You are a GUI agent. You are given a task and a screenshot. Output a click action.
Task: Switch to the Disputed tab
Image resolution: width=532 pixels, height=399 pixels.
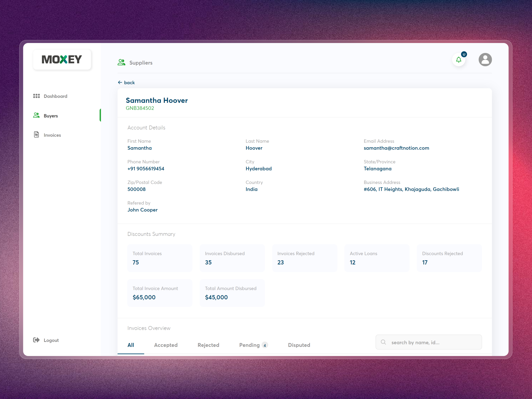pyautogui.click(x=299, y=345)
